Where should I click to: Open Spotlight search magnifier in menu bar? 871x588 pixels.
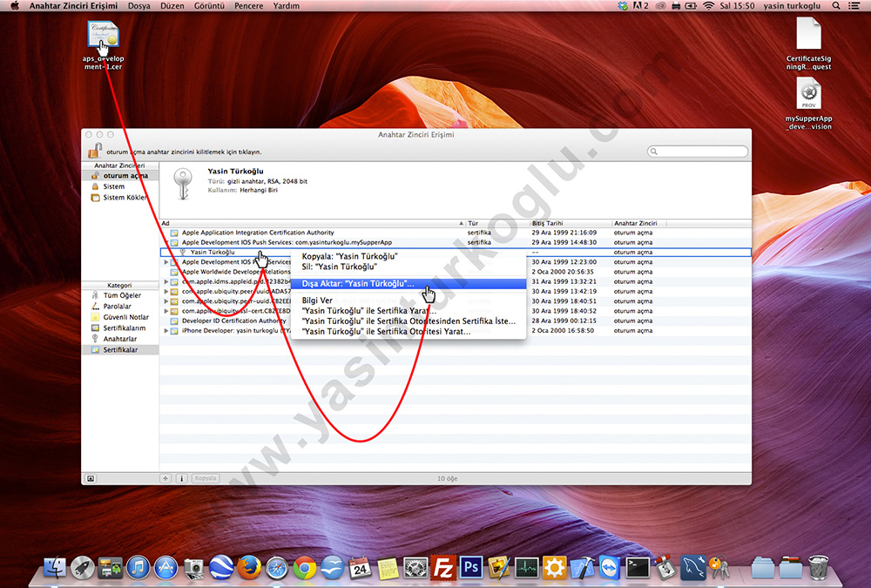[836, 5]
